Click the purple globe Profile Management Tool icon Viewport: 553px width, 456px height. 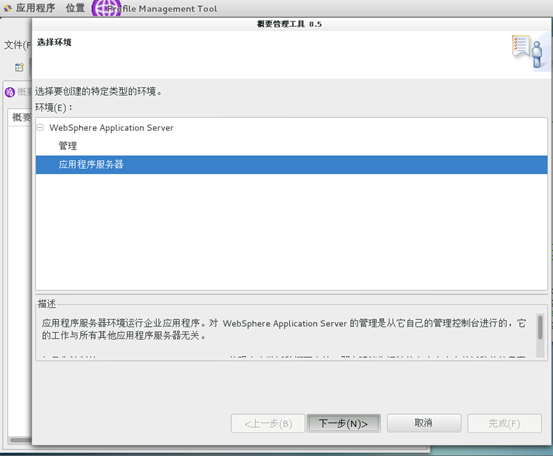pyautogui.click(x=106, y=8)
